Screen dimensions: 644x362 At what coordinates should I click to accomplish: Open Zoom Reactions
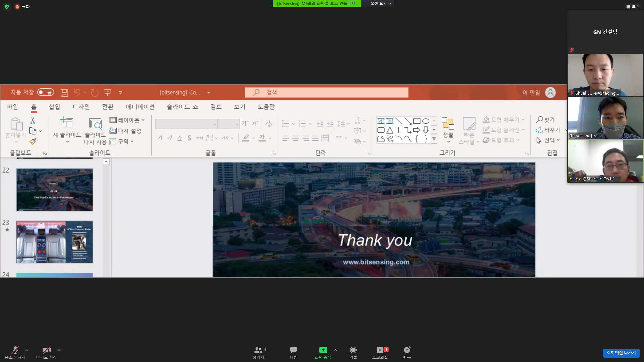click(x=407, y=353)
